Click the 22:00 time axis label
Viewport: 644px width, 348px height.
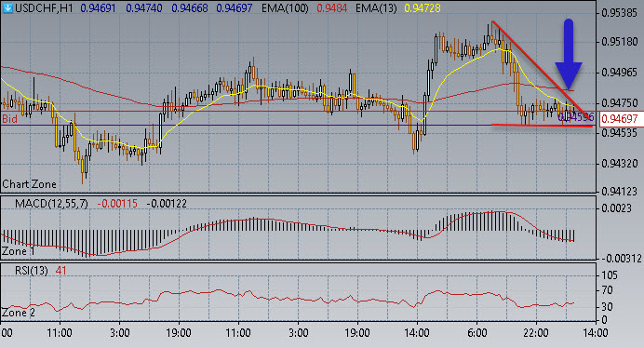[536, 332]
